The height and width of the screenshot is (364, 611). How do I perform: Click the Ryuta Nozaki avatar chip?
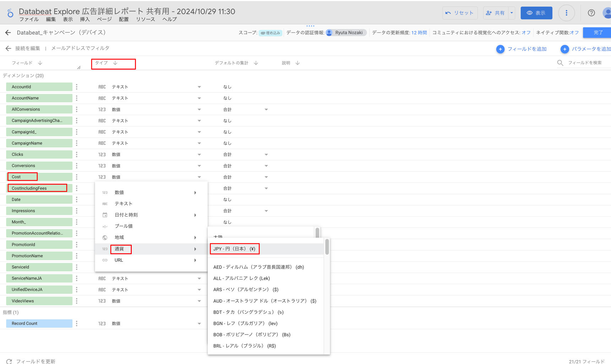tap(346, 32)
